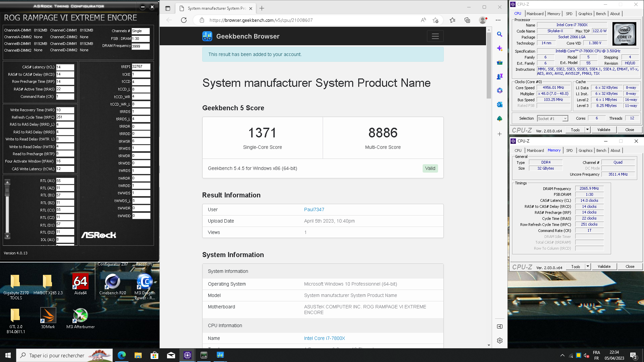The height and width of the screenshot is (362, 644).
Task: Open Geekbench Browser hamburger menu
Action: [x=435, y=36]
